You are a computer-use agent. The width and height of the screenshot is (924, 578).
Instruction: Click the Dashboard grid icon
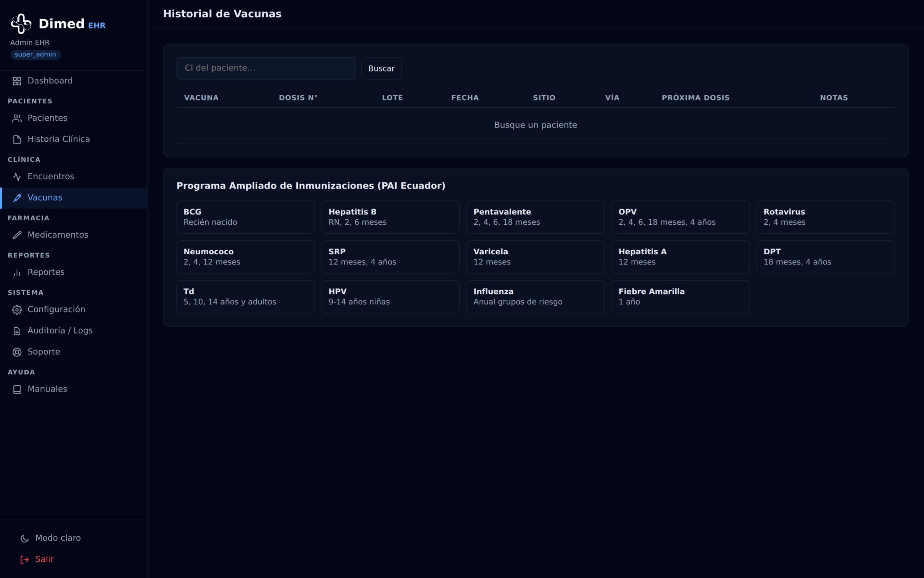point(17,81)
